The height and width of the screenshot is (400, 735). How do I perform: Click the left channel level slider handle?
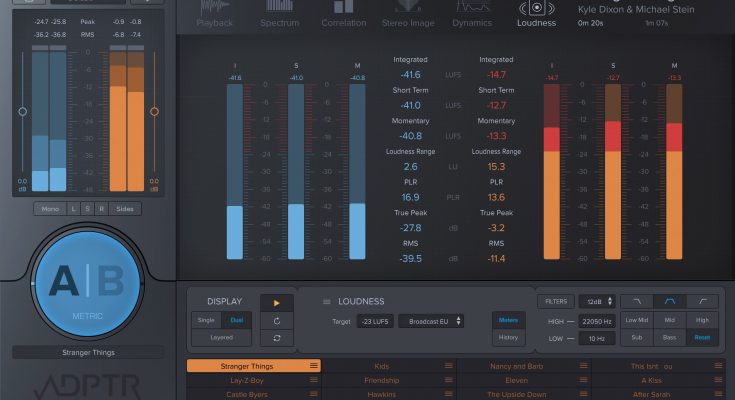pyautogui.click(x=22, y=111)
